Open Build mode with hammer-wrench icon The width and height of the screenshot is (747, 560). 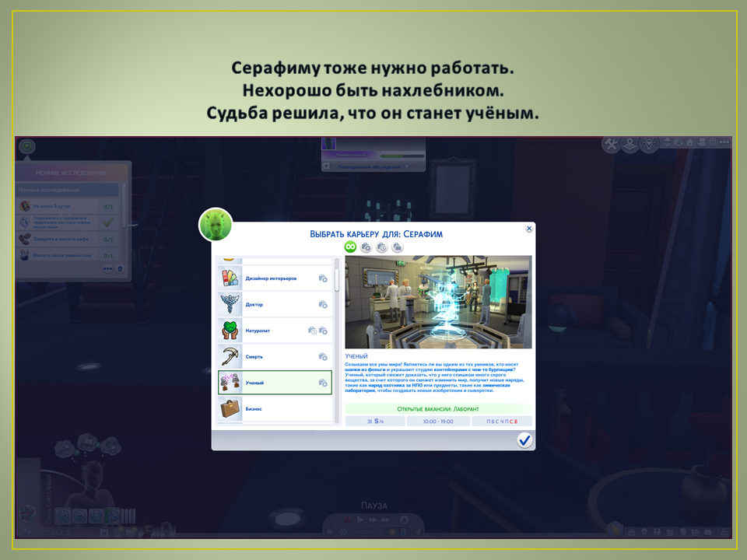[611, 144]
